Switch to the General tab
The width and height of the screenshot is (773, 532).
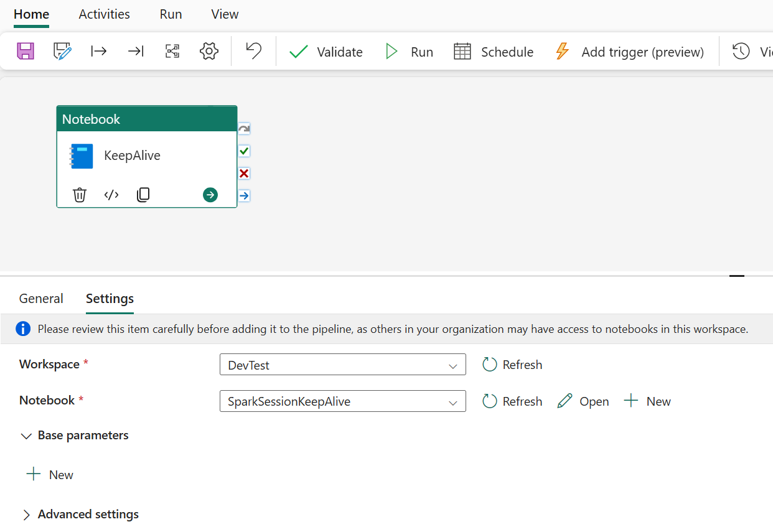[x=41, y=299]
